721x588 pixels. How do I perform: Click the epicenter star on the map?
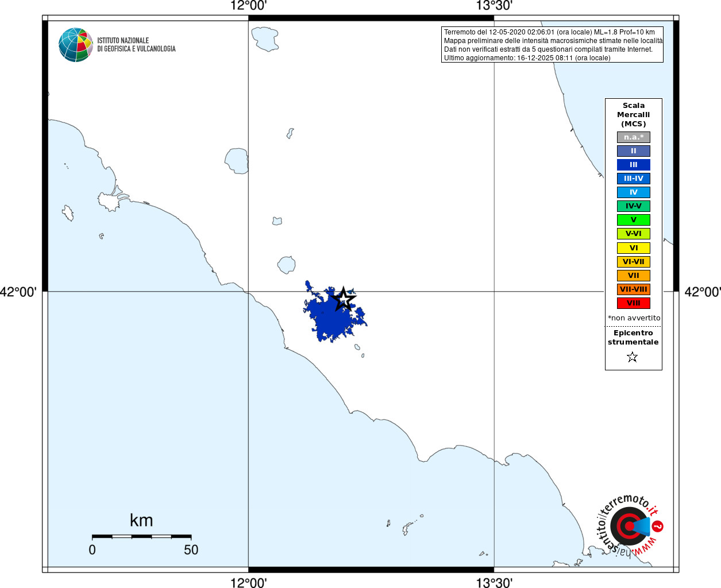pos(344,299)
